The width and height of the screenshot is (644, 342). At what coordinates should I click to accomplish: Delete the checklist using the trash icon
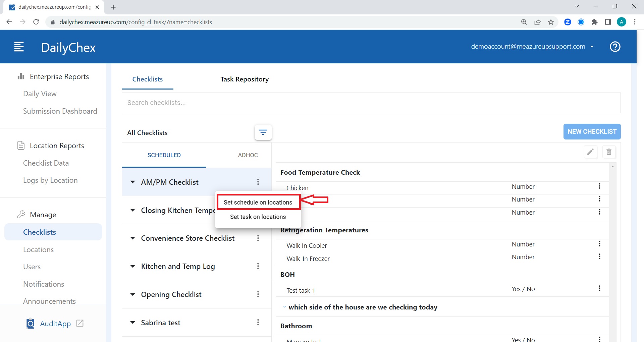click(609, 152)
